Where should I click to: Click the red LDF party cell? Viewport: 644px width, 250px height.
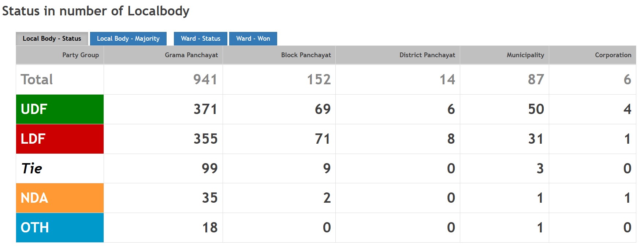[x=60, y=139]
